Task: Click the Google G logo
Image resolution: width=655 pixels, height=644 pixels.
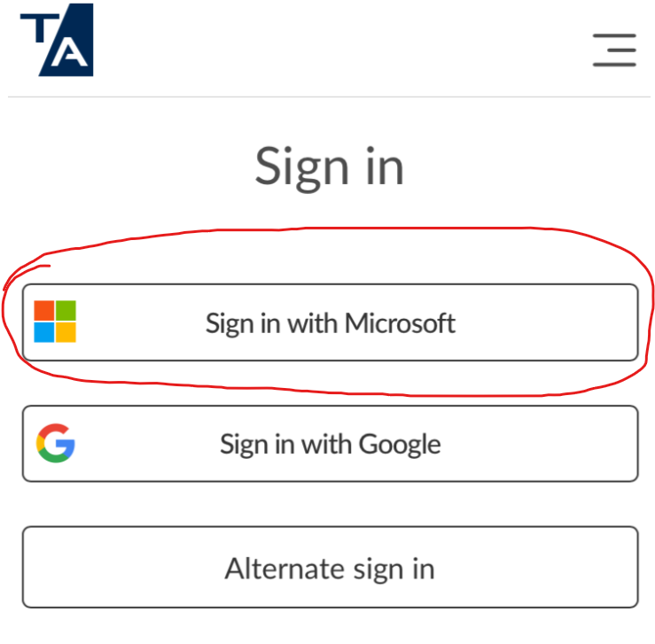Action: click(56, 443)
